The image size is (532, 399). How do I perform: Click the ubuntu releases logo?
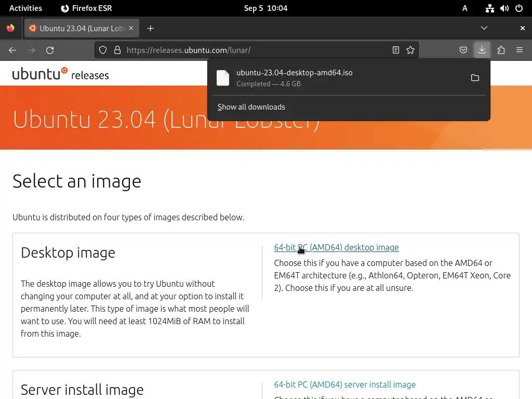coord(60,74)
